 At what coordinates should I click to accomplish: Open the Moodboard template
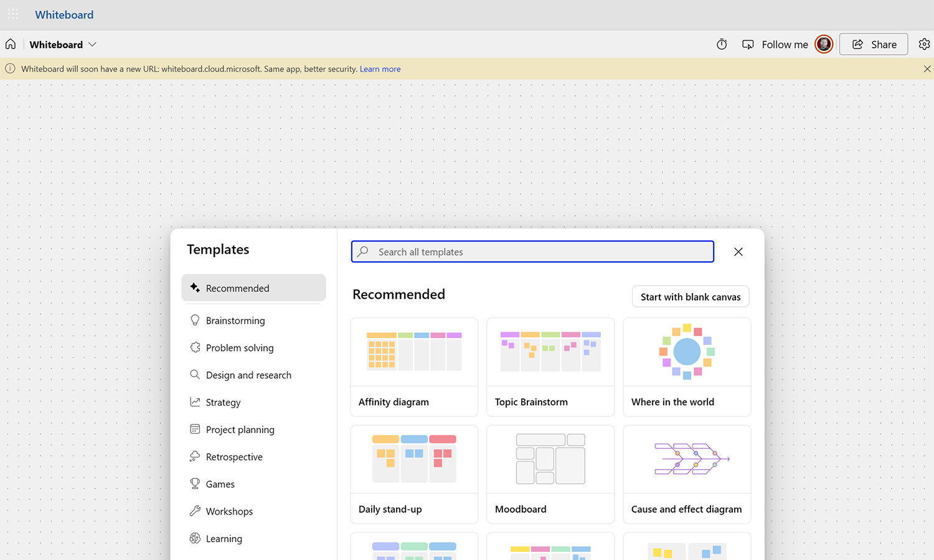click(550, 474)
